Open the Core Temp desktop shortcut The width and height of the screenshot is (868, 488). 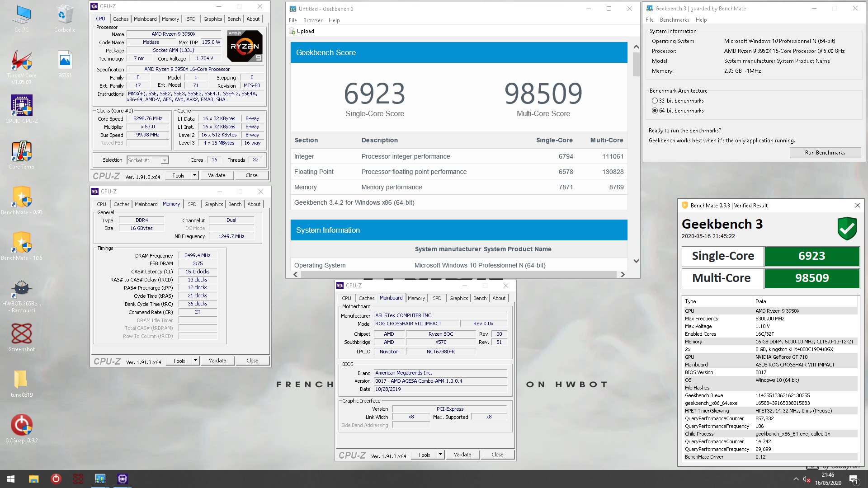(x=21, y=155)
